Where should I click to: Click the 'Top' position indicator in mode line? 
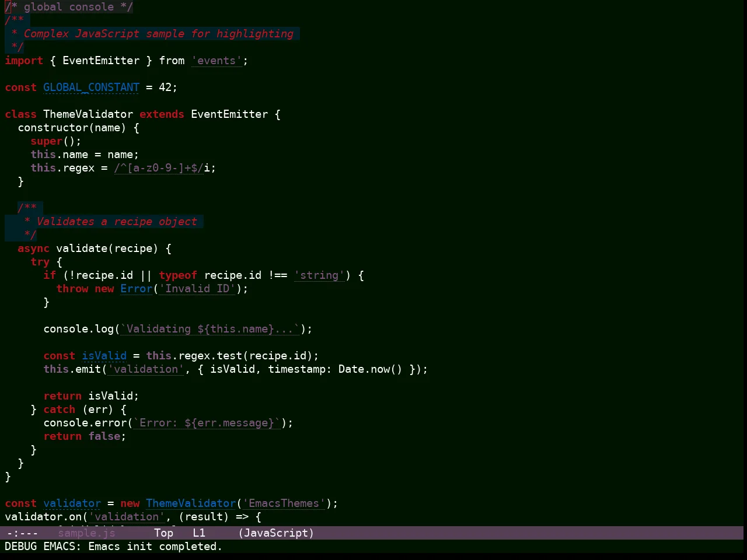pyautogui.click(x=163, y=533)
